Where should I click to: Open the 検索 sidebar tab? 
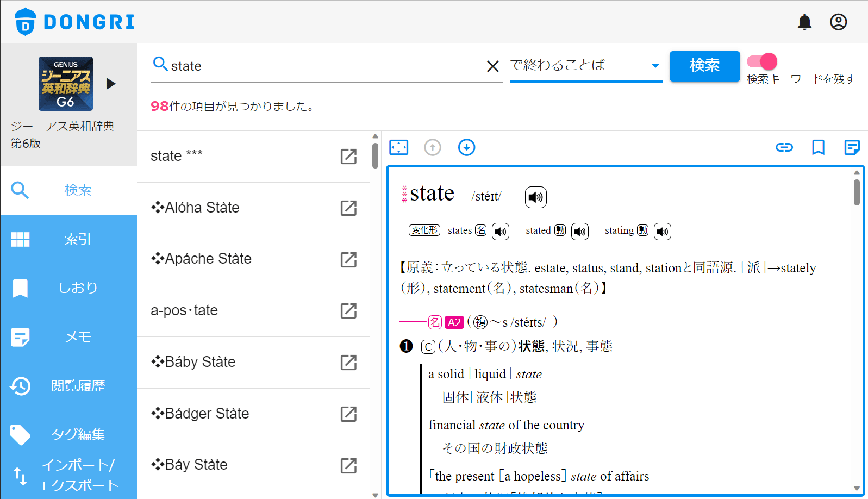pos(68,190)
